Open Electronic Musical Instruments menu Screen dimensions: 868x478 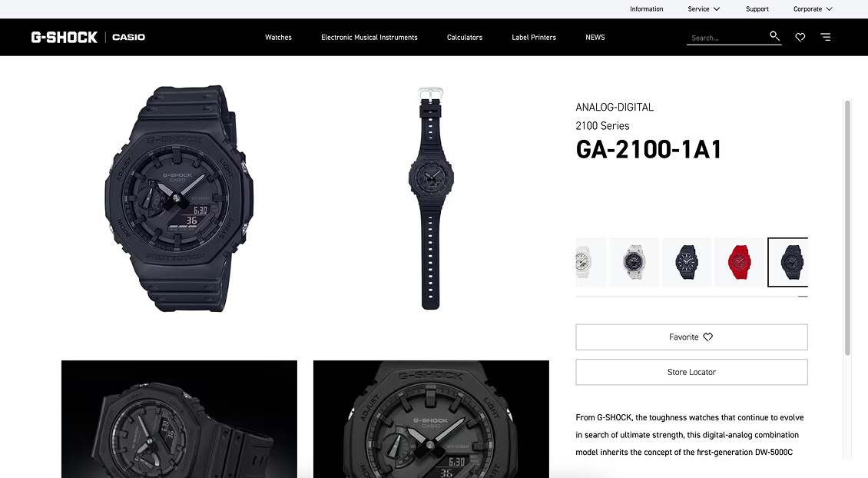click(x=369, y=37)
